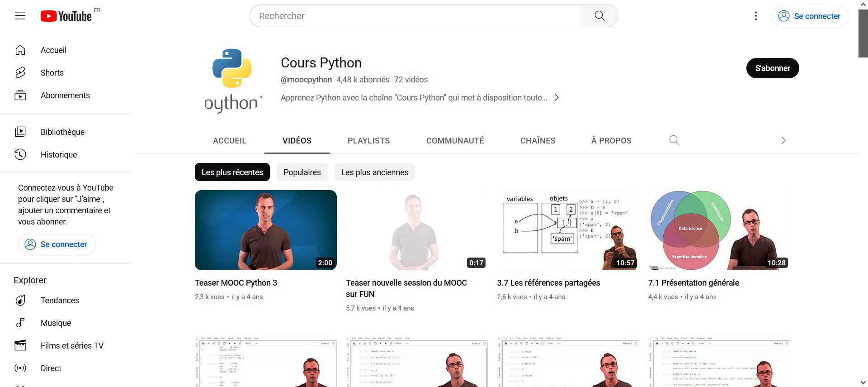Screen dimensions: 868x387
Task: Click the search magnifier button
Action: [599, 16]
